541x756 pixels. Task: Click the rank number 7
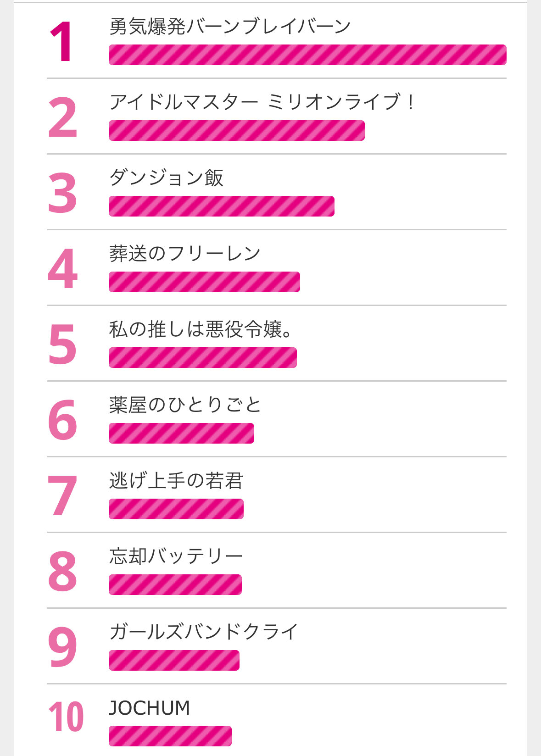(x=62, y=496)
